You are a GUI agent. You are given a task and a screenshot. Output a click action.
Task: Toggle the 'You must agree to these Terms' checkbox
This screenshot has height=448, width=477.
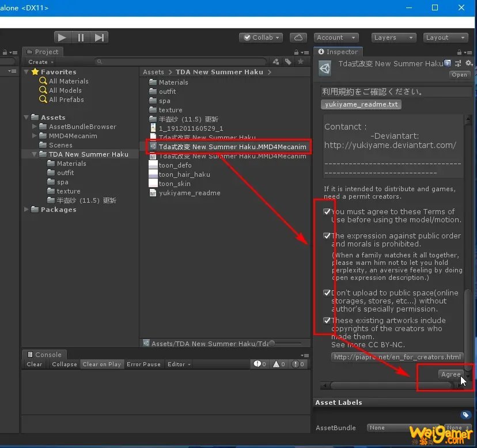click(327, 211)
